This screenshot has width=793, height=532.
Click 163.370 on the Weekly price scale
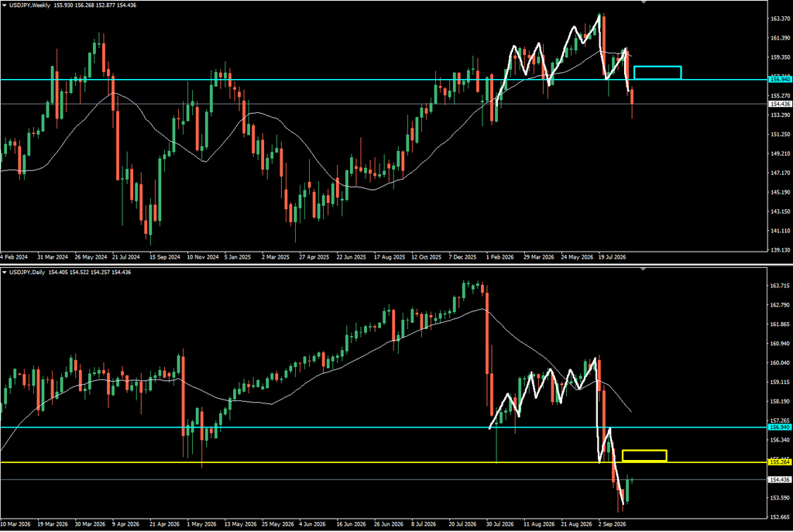(x=780, y=19)
